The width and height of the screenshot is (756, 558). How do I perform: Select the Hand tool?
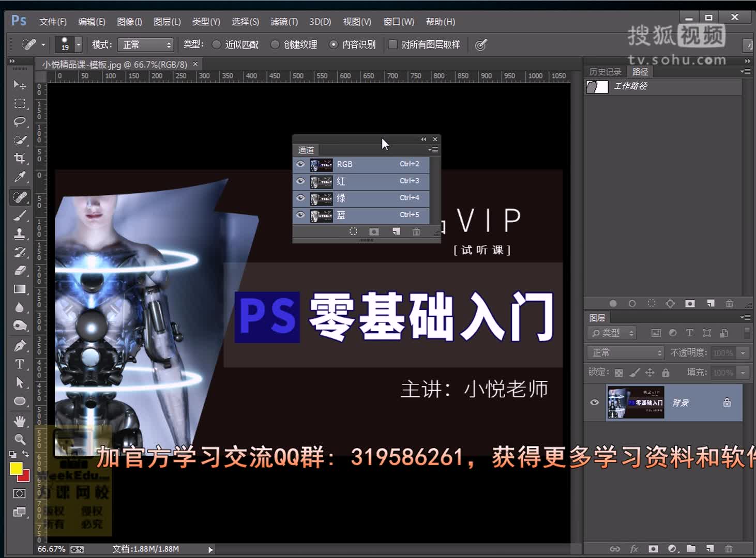[20, 421]
